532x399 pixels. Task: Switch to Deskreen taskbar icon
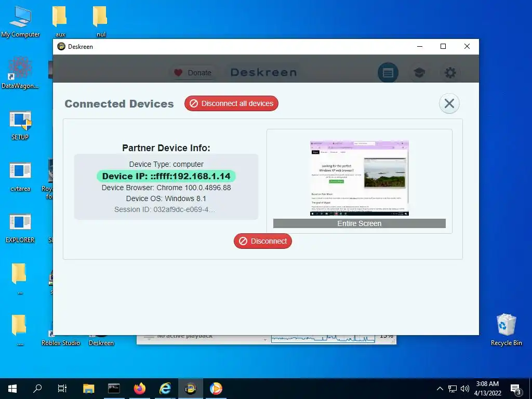191,389
